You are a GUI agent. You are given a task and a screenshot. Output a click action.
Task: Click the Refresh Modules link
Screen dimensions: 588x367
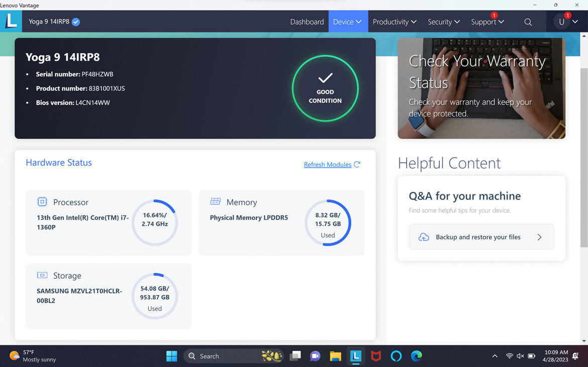(x=327, y=164)
